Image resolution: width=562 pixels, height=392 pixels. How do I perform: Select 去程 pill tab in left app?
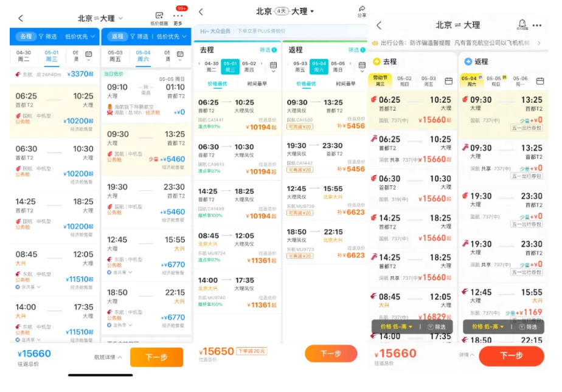point(26,36)
